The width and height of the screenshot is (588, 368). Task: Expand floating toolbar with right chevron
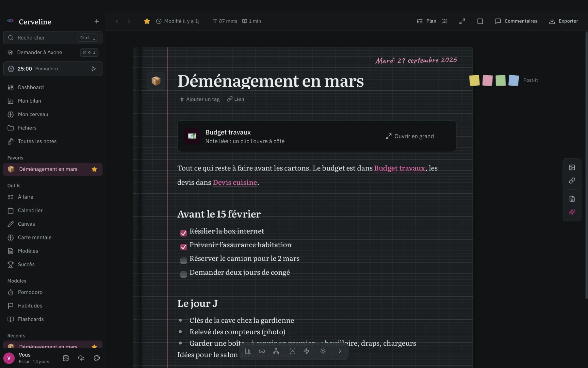coord(340,351)
